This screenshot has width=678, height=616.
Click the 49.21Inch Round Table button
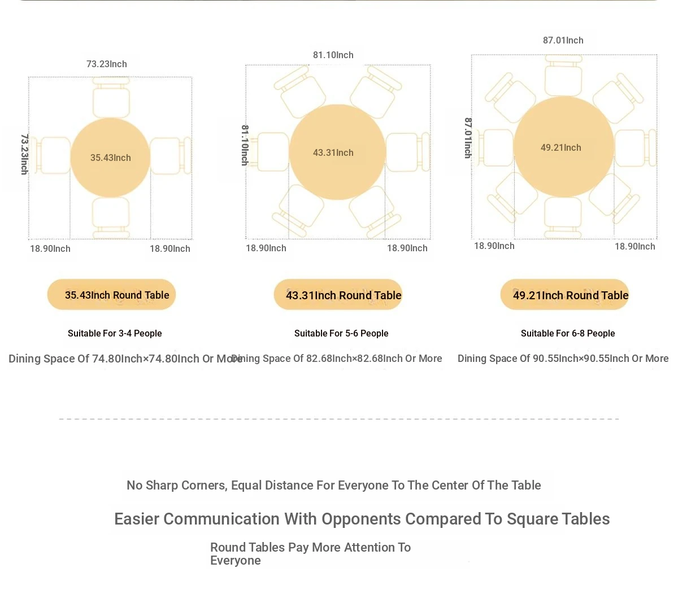[x=564, y=295]
